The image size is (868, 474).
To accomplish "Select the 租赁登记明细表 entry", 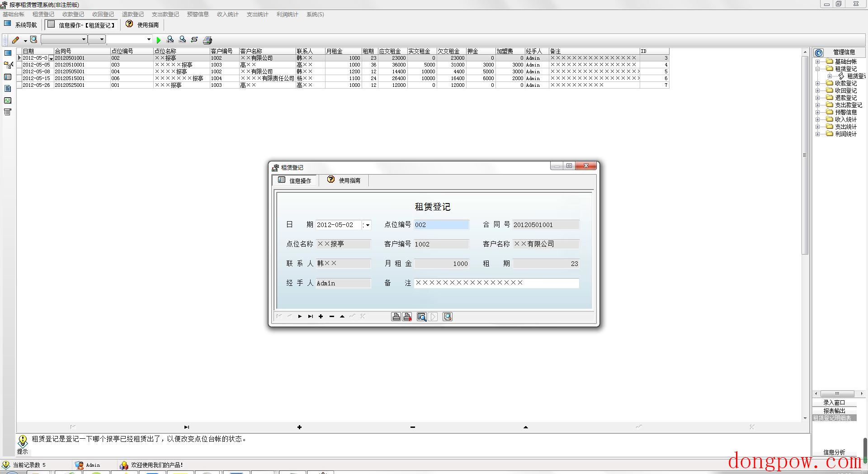I will coord(834,418).
